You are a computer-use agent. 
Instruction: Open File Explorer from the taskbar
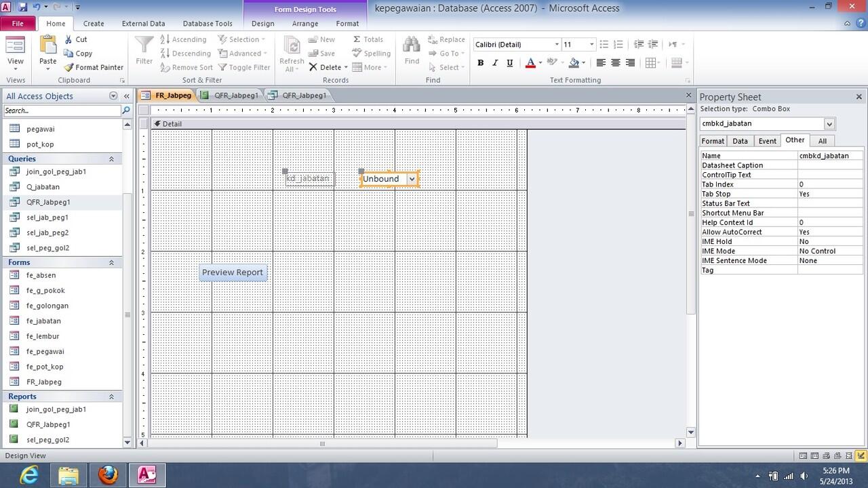[68, 475]
